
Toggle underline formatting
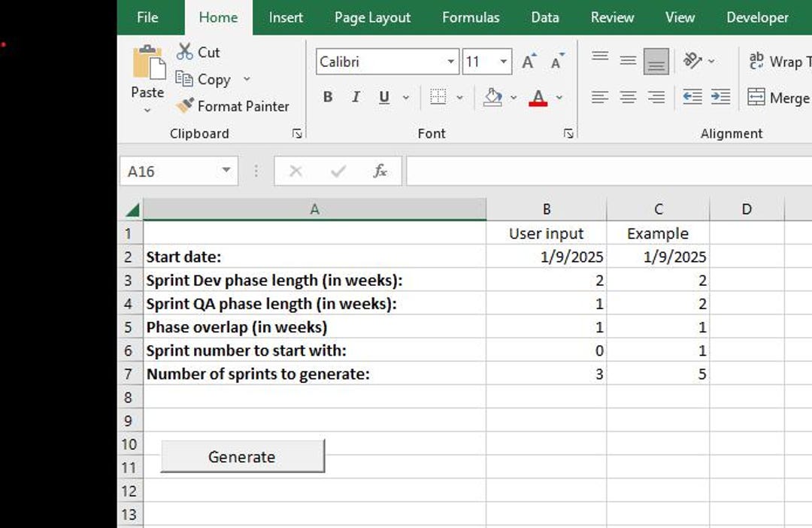point(383,97)
